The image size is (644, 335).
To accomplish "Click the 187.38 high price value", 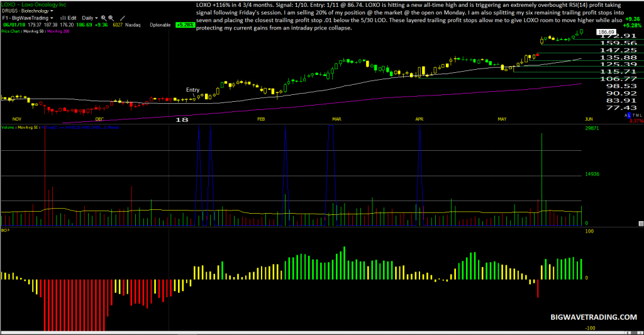I will click(50, 25).
